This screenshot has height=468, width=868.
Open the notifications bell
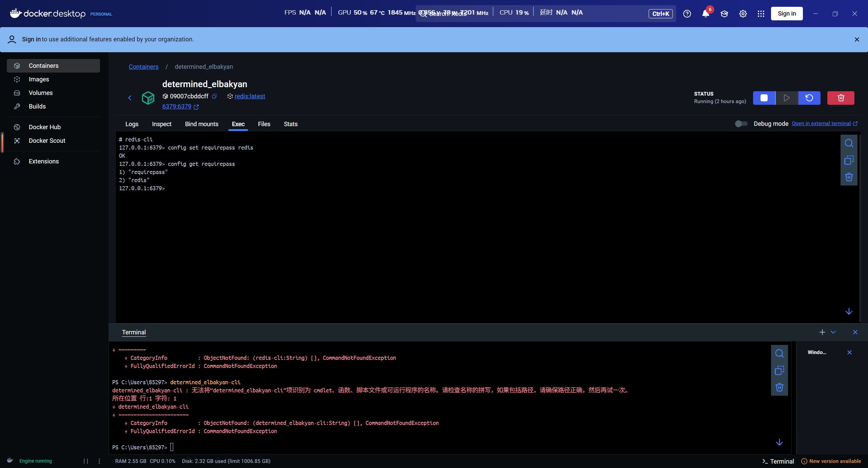tap(706, 14)
